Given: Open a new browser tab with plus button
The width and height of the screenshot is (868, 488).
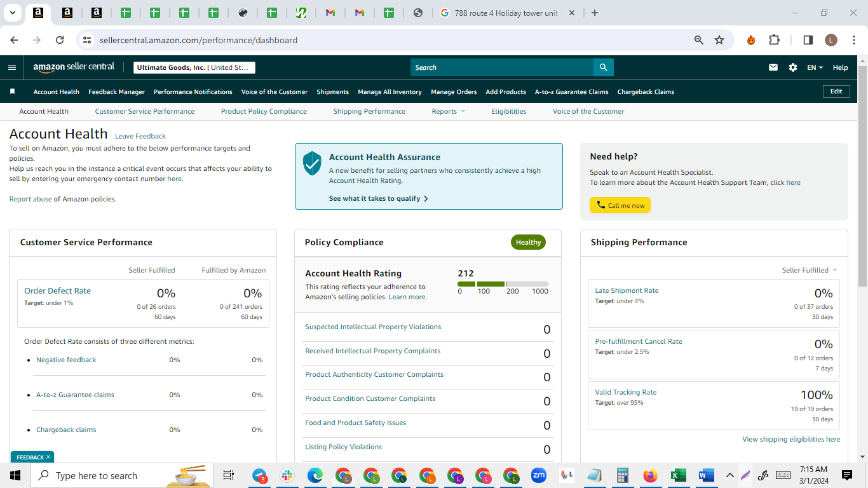Looking at the screenshot, I should point(595,13).
